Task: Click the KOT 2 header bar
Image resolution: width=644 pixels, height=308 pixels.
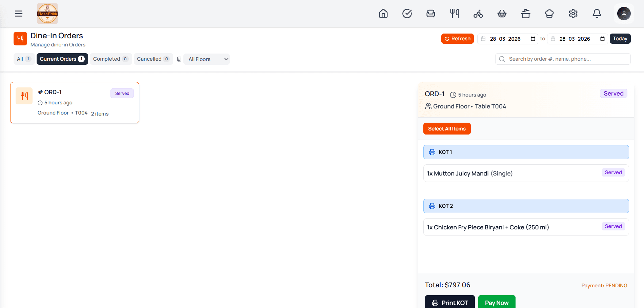Action: pos(526,206)
